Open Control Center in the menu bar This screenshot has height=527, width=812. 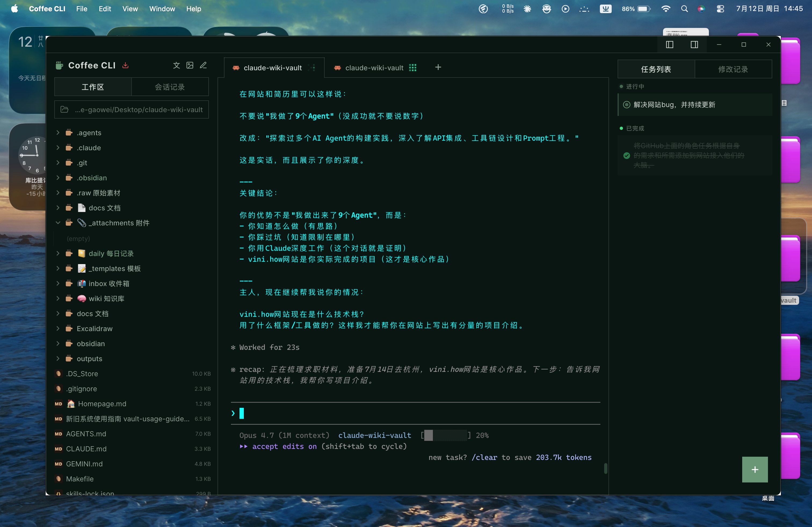[x=720, y=9]
